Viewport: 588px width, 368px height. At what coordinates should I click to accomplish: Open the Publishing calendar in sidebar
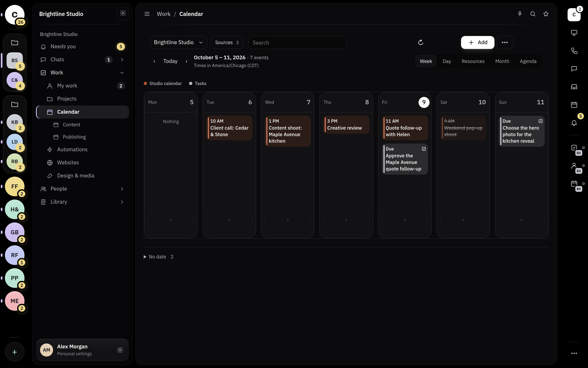(74, 137)
